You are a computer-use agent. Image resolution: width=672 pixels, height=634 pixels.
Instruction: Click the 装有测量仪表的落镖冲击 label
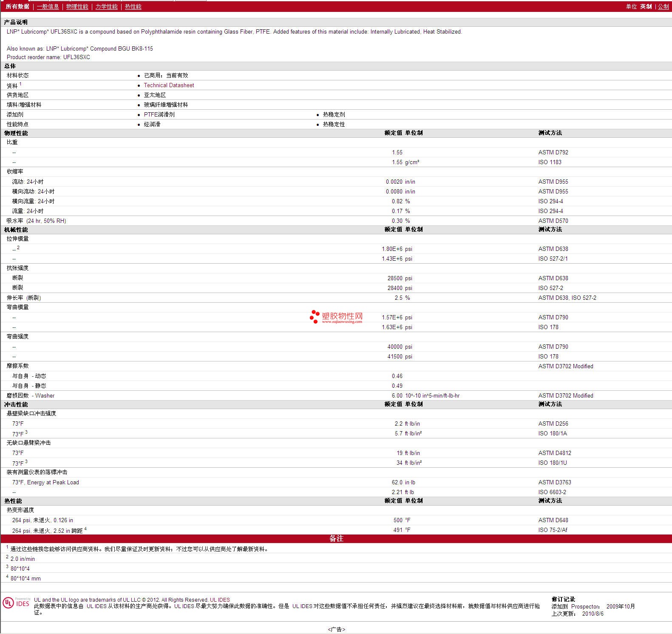click(37, 472)
